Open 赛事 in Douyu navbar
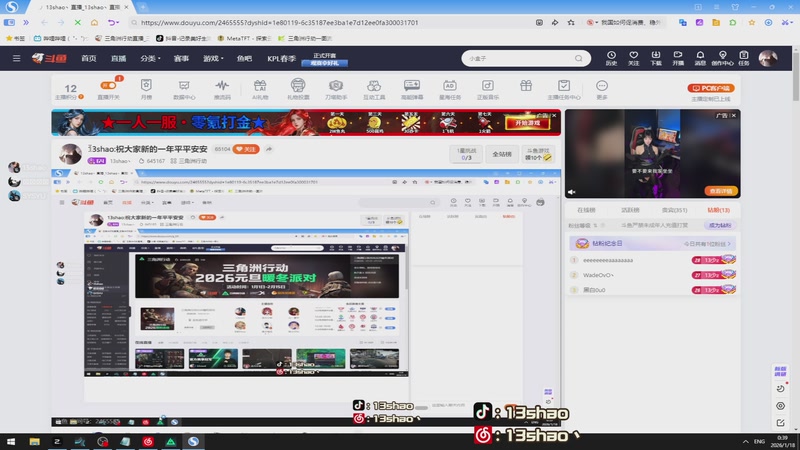 (x=181, y=58)
